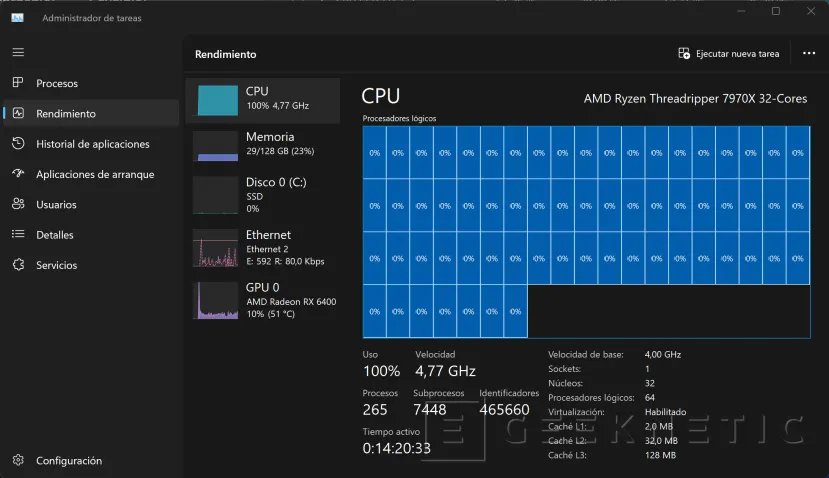This screenshot has height=478, width=829.
Task: Click the Rendimiento page heading
Action: point(225,54)
